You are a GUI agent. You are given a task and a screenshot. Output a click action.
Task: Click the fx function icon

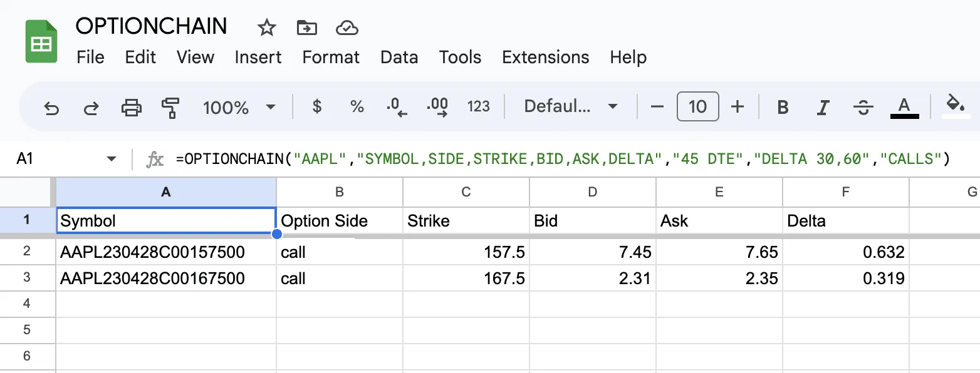tap(154, 160)
